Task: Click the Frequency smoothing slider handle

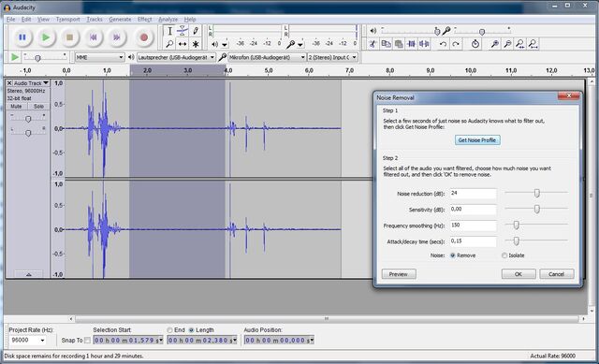Action: (x=516, y=226)
